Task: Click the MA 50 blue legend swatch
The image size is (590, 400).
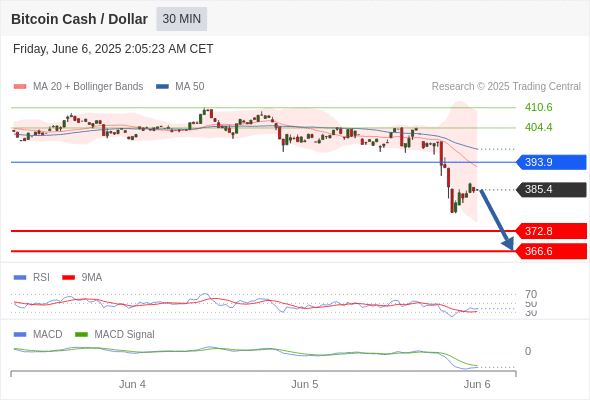Action: click(162, 87)
